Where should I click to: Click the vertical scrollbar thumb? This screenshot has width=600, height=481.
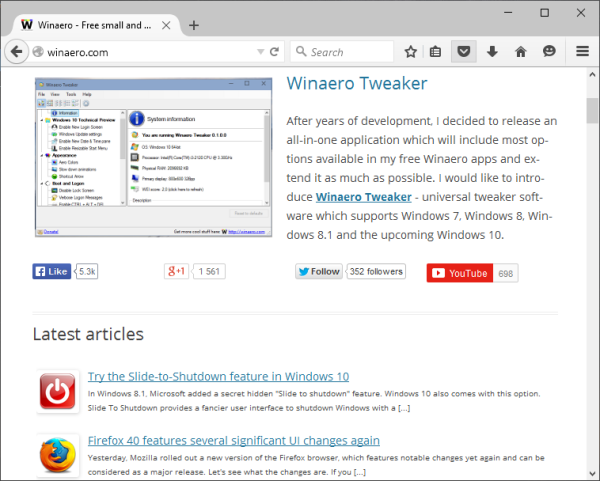592,111
